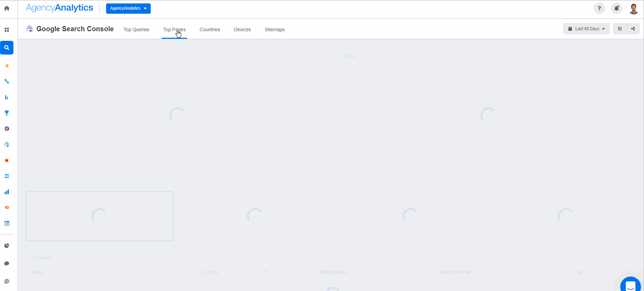The image size is (644, 291).
Task: Open the Amazon integration in sidebar
Action: click(7, 66)
